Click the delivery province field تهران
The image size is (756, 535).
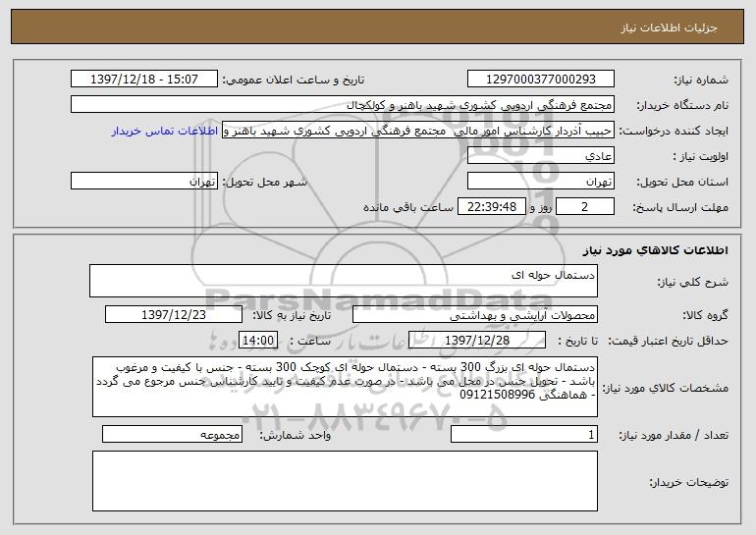[540, 182]
